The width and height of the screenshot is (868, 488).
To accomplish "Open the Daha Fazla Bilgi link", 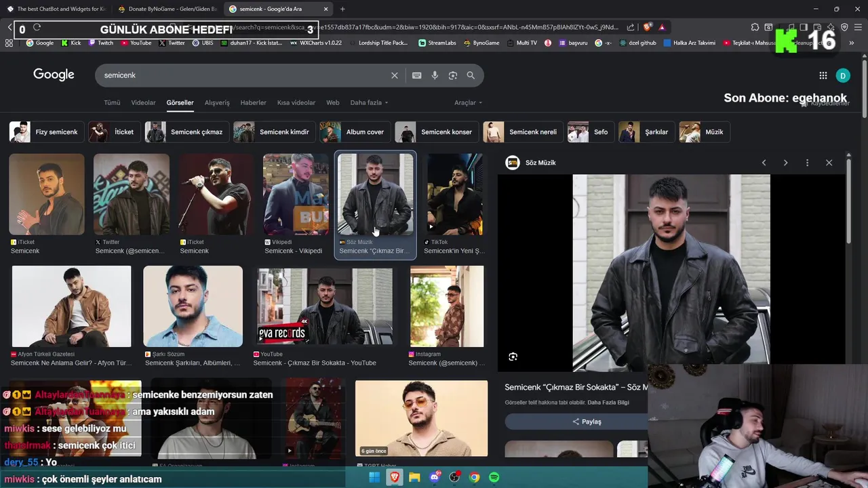I will click(608, 403).
